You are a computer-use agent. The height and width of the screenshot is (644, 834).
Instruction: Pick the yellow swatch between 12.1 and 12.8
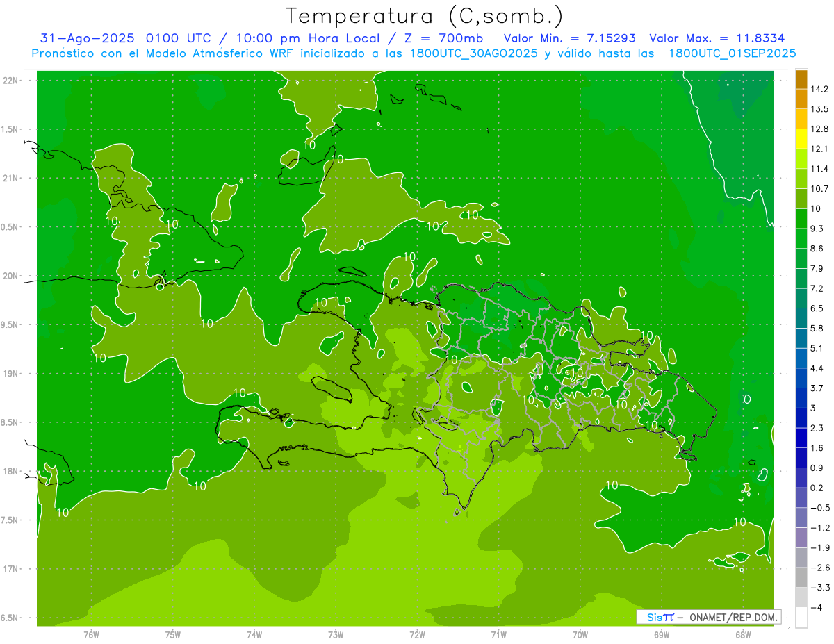pos(801,140)
